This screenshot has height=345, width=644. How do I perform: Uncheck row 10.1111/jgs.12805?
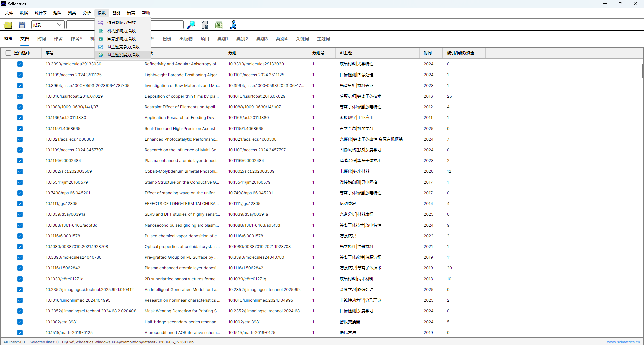click(x=20, y=204)
